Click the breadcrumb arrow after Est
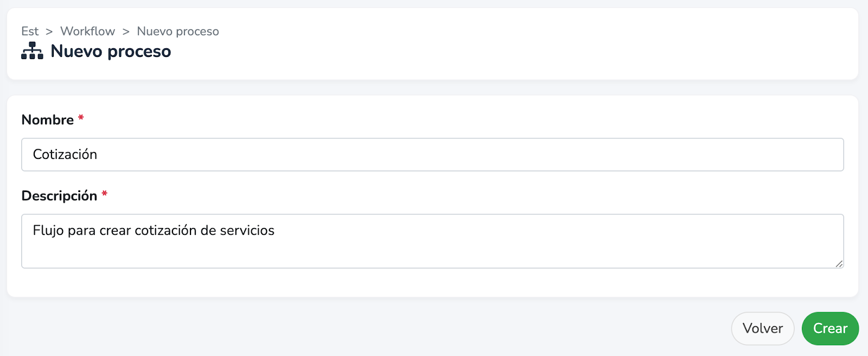The height and width of the screenshot is (356, 868). coord(49,31)
